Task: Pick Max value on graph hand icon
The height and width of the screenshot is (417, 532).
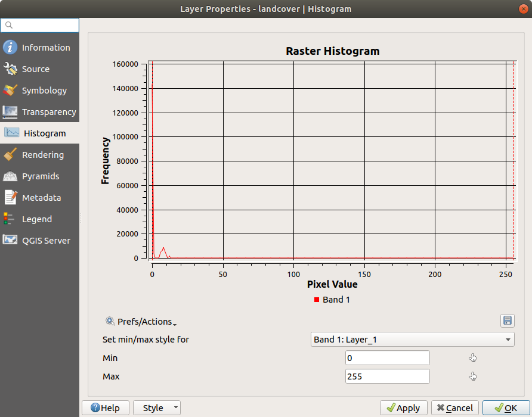Action: tap(473, 376)
